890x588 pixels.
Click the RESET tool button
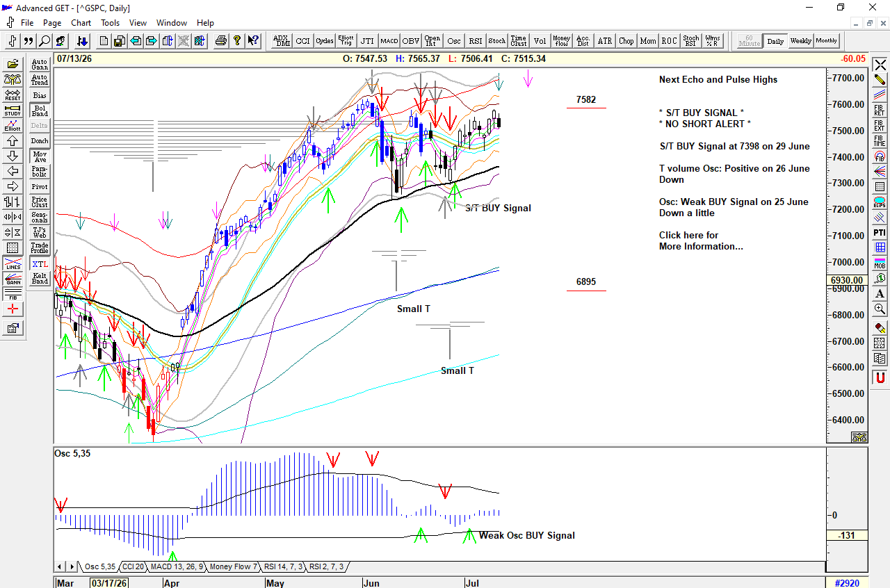pyautogui.click(x=13, y=95)
